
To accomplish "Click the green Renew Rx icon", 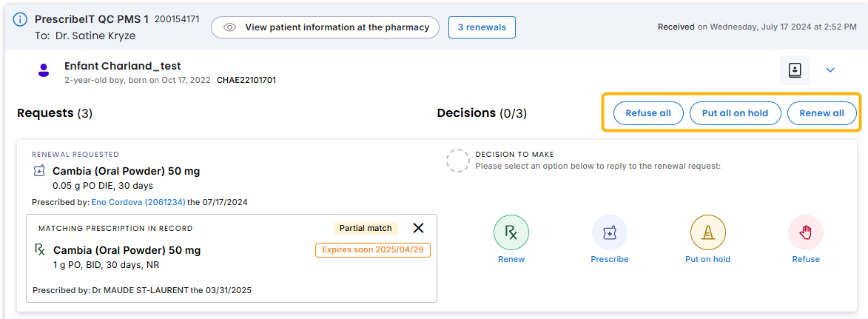I will pyautogui.click(x=511, y=232).
